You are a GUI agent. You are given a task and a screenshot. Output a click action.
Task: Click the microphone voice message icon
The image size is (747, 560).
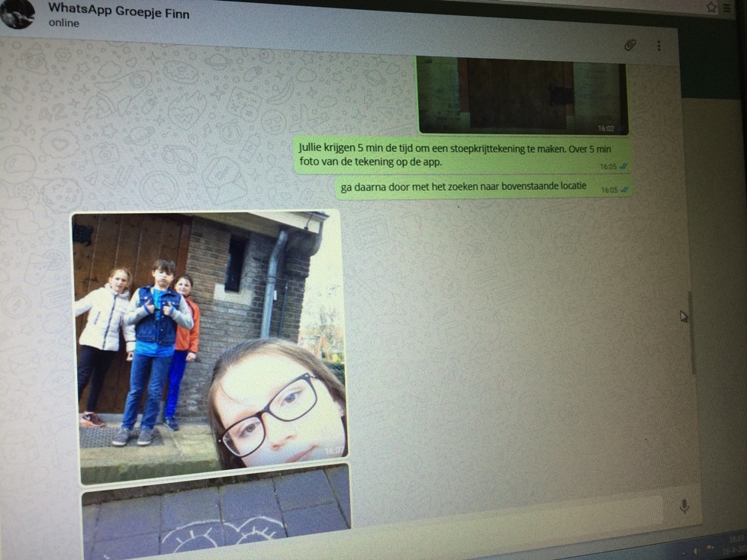(684, 506)
